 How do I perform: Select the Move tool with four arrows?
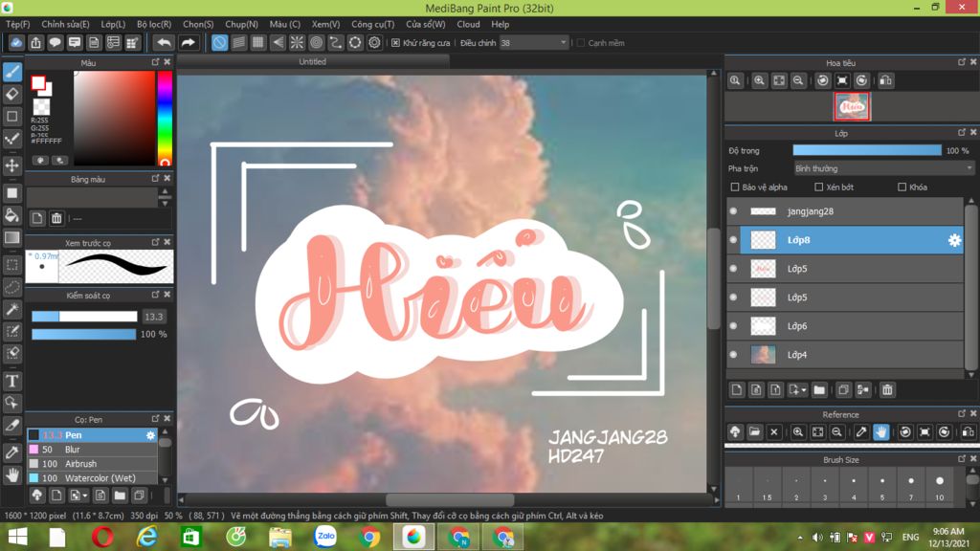pos(12,165)
